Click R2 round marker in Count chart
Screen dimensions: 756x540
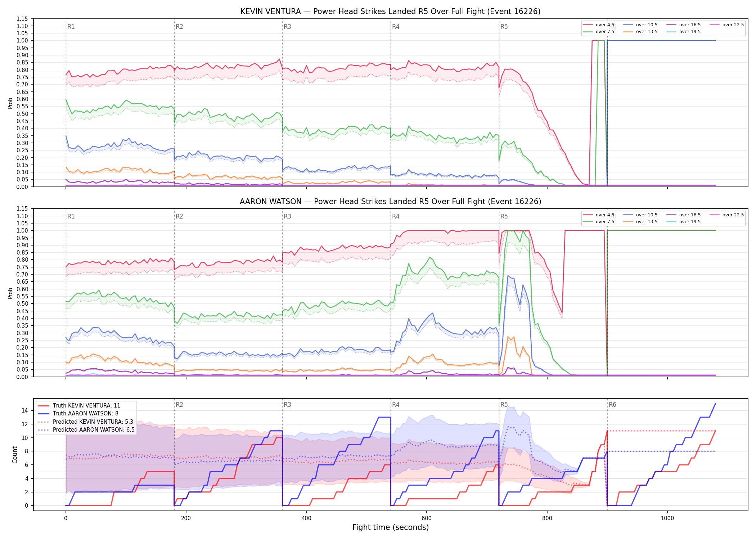pyautogui.click(x=179, y=405)
